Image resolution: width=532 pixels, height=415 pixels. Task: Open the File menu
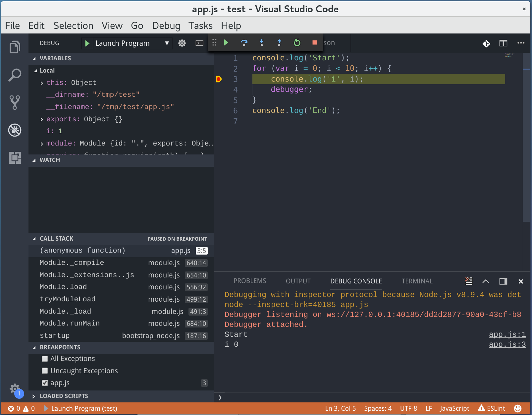pyautogui.click(x=13, y=26)
